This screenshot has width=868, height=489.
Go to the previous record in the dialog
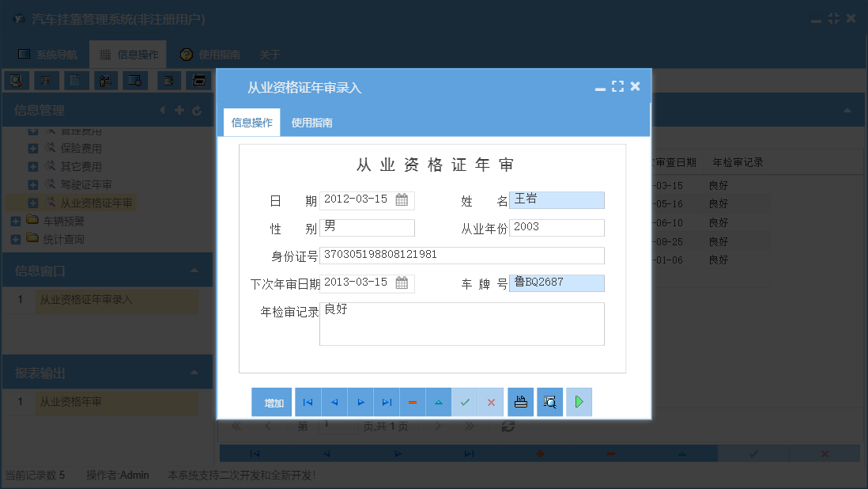click(334, 402)
